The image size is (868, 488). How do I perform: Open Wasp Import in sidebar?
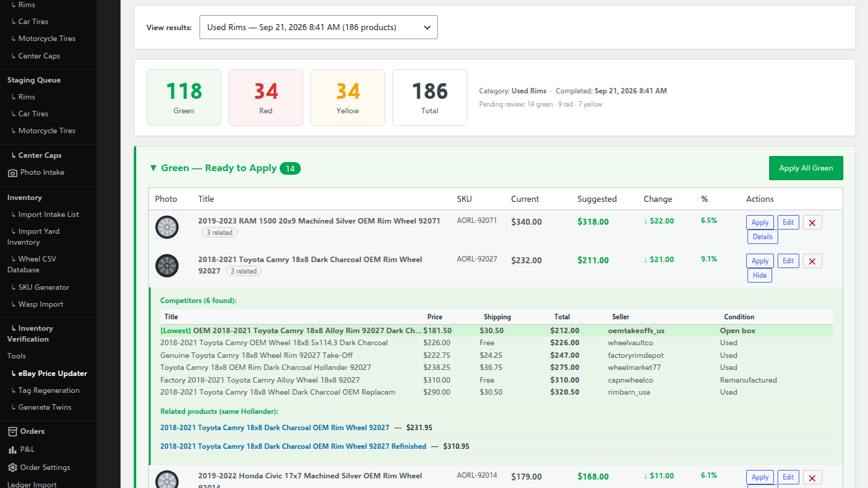41,304
